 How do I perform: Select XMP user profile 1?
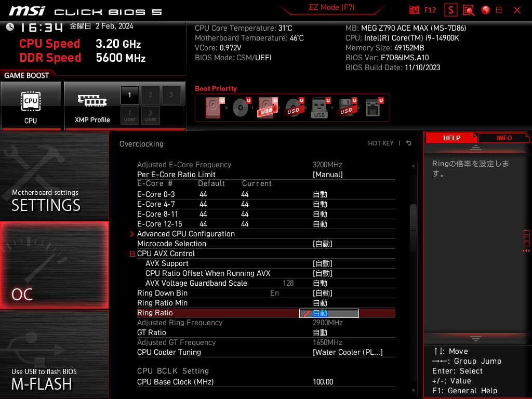click(129, 115)
